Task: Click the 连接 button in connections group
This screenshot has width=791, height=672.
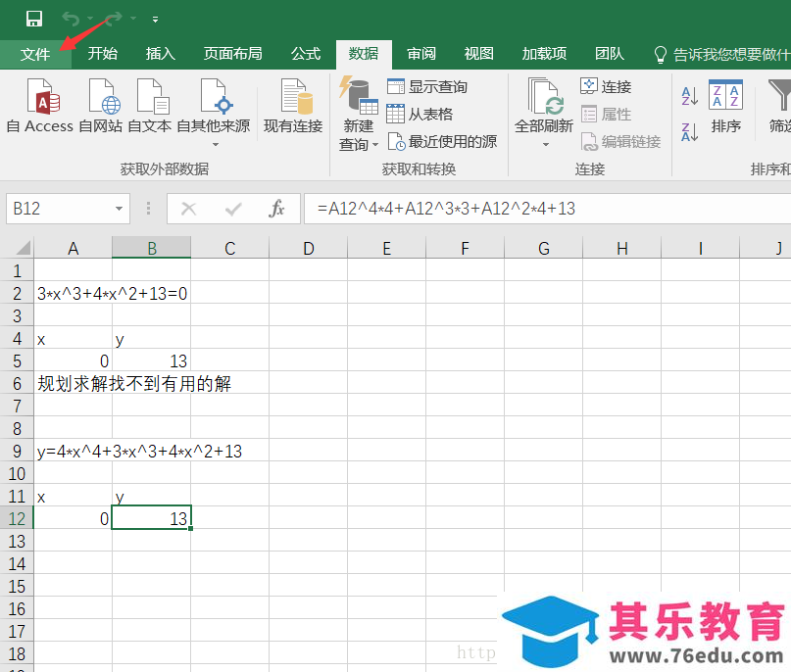Action: [606, 87]
